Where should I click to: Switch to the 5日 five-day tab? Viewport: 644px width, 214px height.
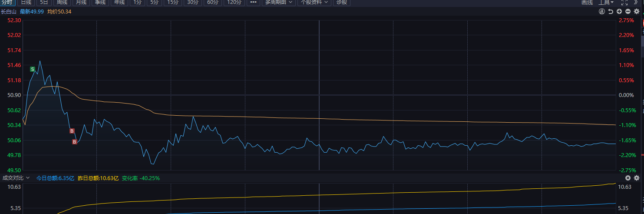point(44,2)
